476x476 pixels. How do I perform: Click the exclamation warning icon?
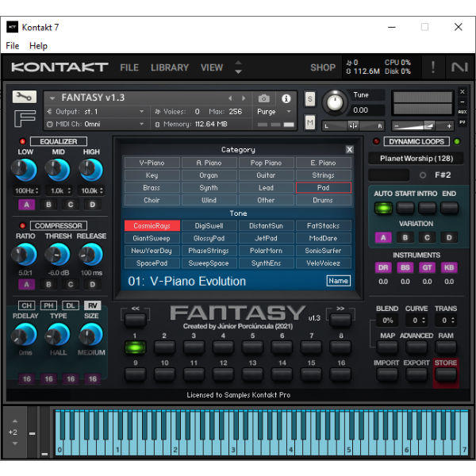433,67
